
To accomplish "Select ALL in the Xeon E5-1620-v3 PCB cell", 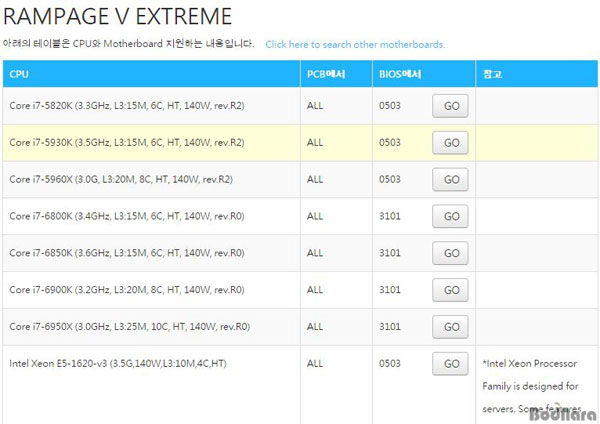I will pos(315,363).
